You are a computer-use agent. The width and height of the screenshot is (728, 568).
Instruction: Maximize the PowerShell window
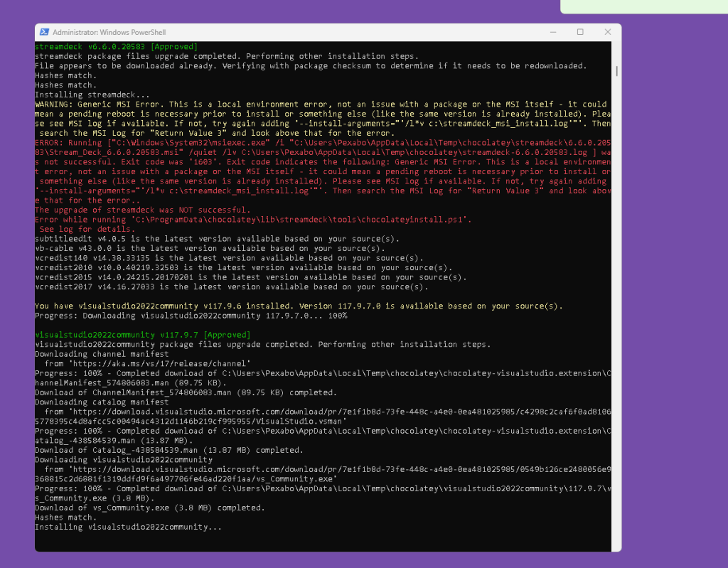coord(580,32)
